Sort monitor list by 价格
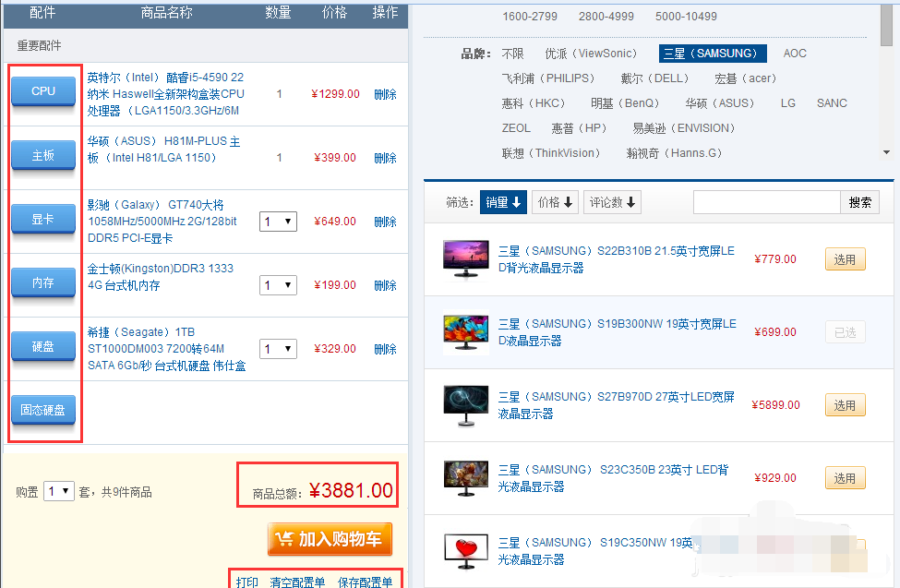Image resolution: width=900 pixels, height=588 pixels. pos(556,202)
